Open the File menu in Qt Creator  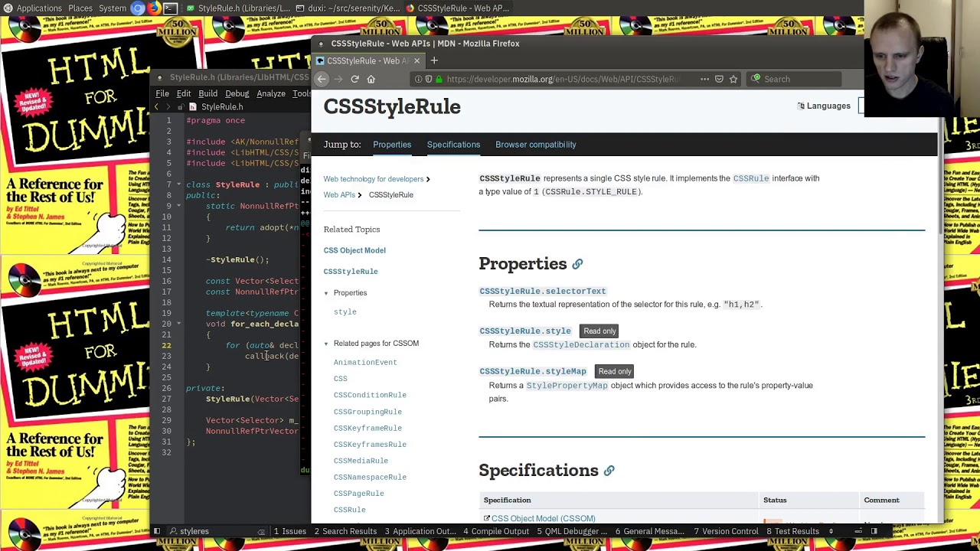(162, 93)
